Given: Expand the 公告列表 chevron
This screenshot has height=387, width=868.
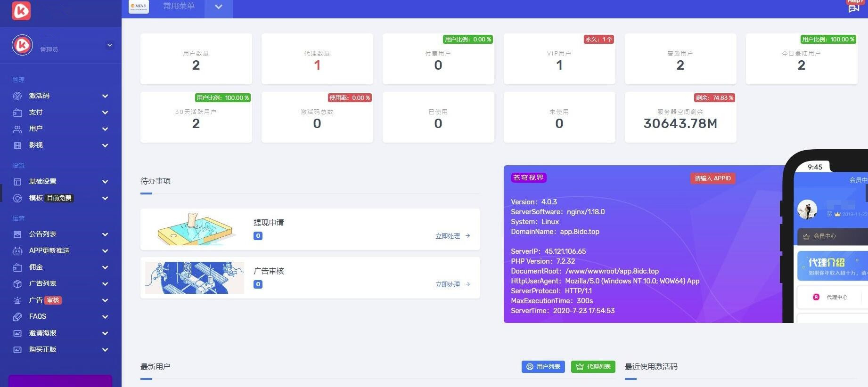Looking at the screenshot, I should tap(105, 234).
